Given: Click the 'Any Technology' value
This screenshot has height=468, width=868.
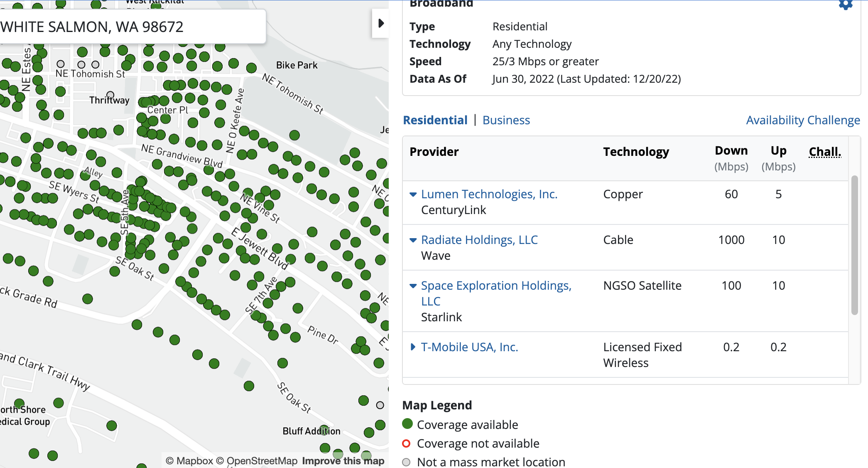Looking at the screenshot, I should pos(532,44).
